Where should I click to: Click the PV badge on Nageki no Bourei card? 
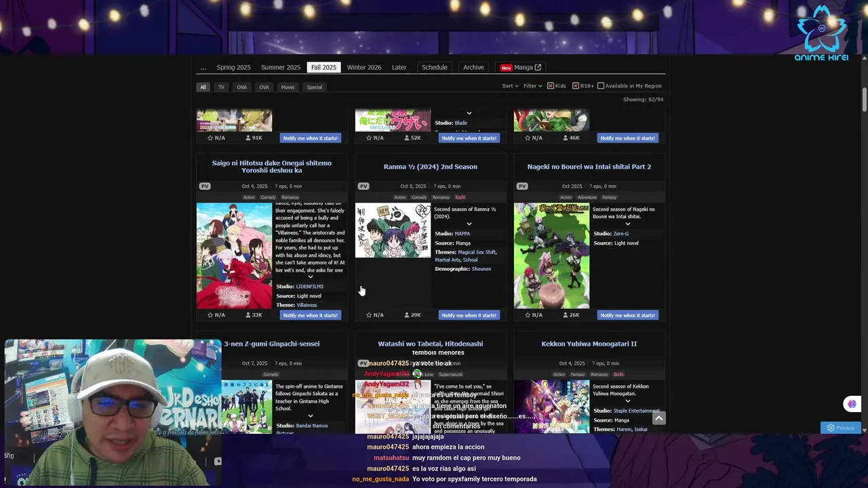(522, 186)
